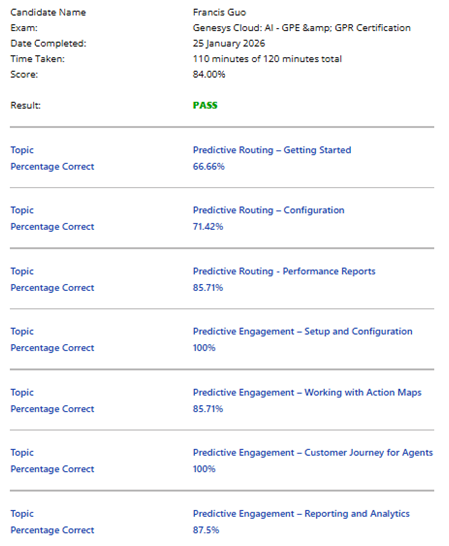Open Predictive Engagement – Customer Journey for Agents

coord(313,453)
